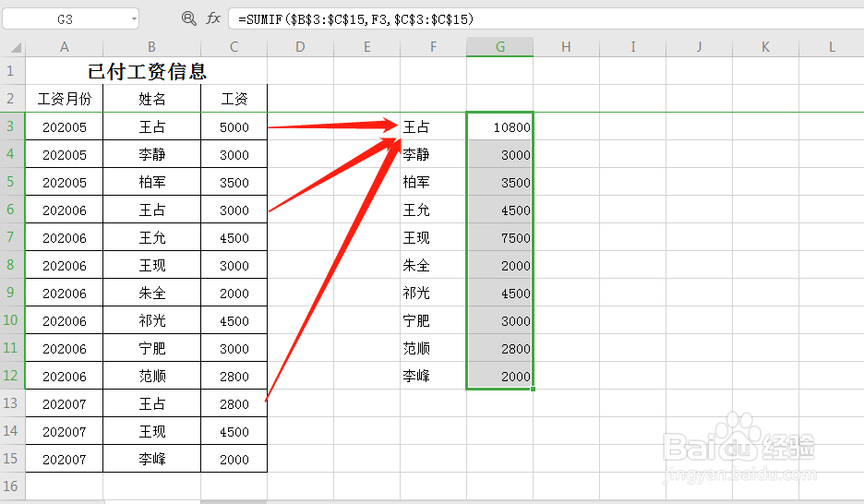Click cell C3 with salary 5000

pos(234,126)
